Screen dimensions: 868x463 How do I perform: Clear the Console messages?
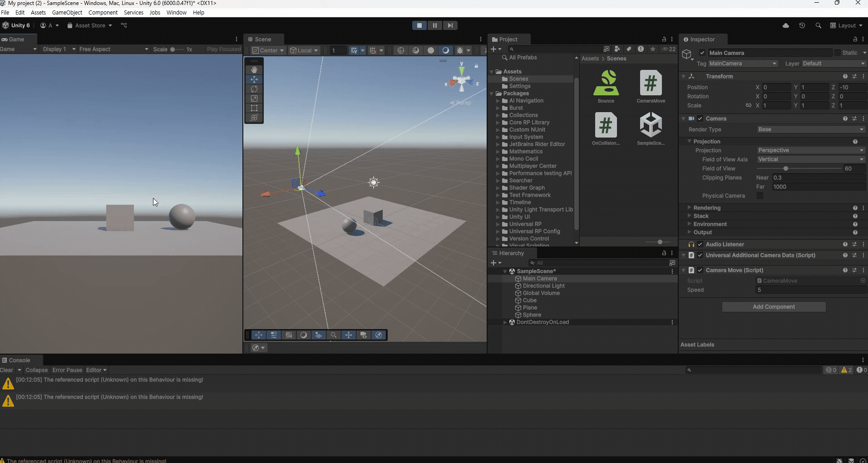pyautogui.click(x=7, y=370)
